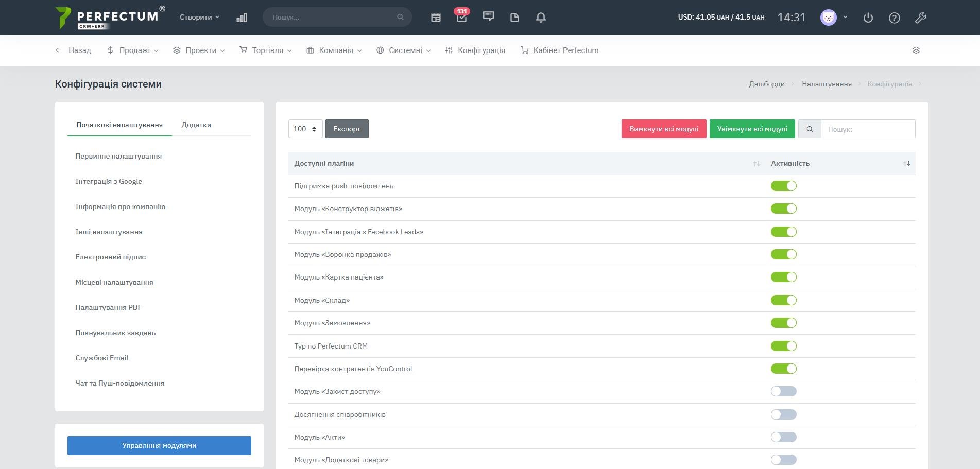This screenshot has height=469, width=980.
Task: Click the layers icon in navigation bar
Action: [x=916, y=50]
